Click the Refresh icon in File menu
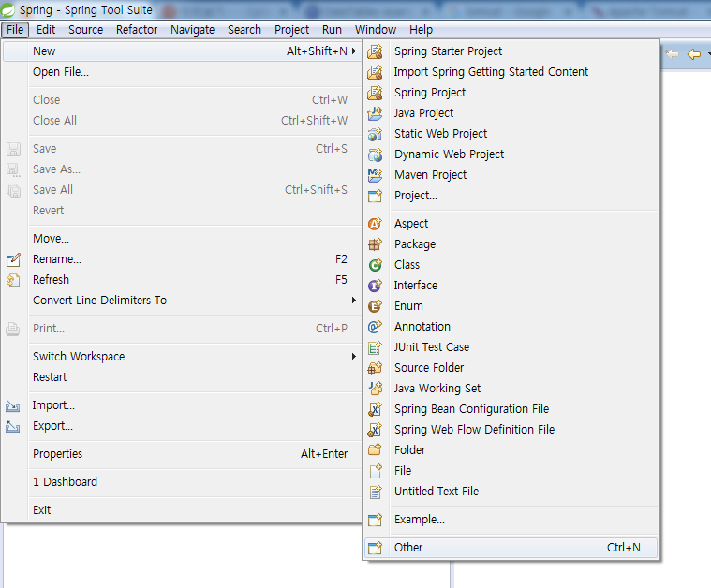The height and width of the screenshot is (588, 711). (13, 280)
